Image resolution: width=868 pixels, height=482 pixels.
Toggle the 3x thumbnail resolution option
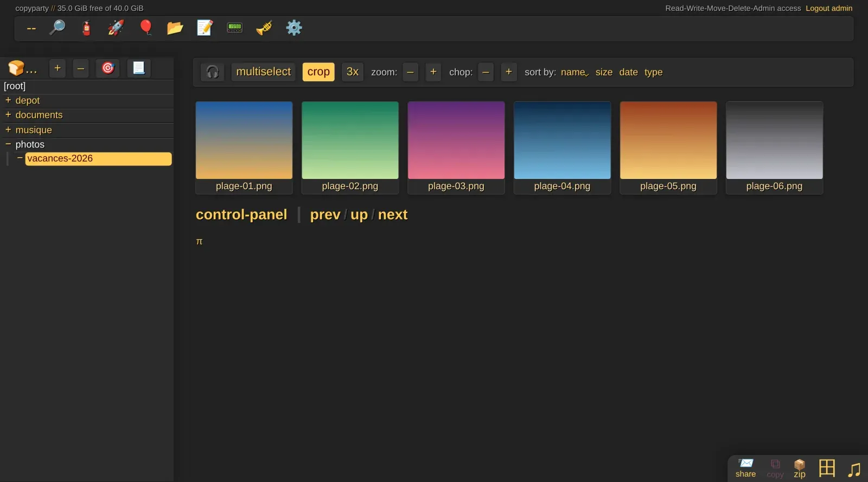pyautogui.click(x=353, y=72)
